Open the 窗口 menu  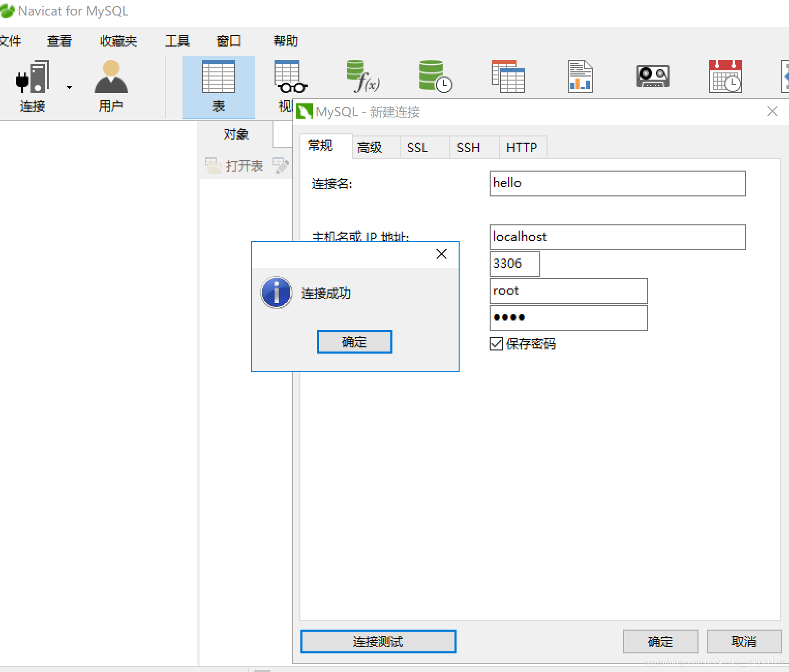click(x=229, y=41)
